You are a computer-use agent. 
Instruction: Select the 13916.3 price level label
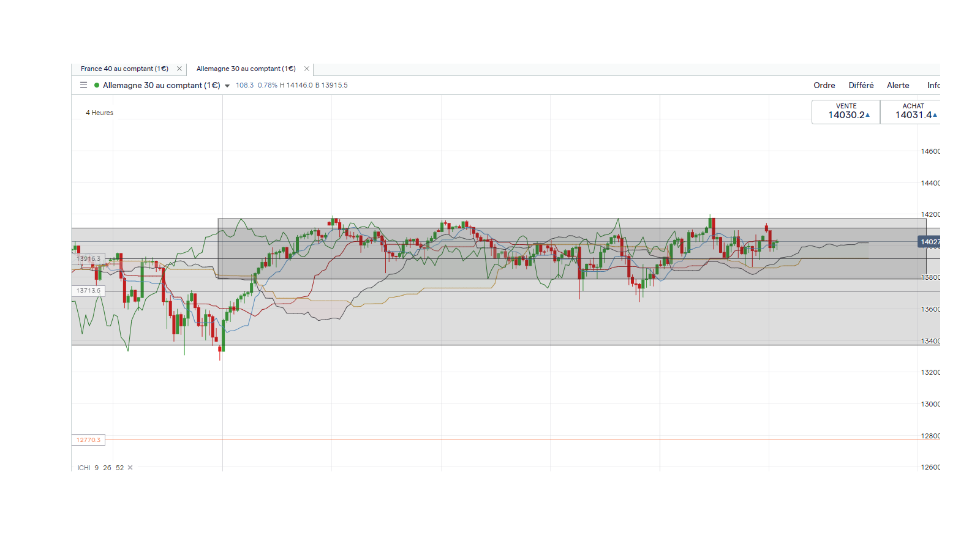88,259
